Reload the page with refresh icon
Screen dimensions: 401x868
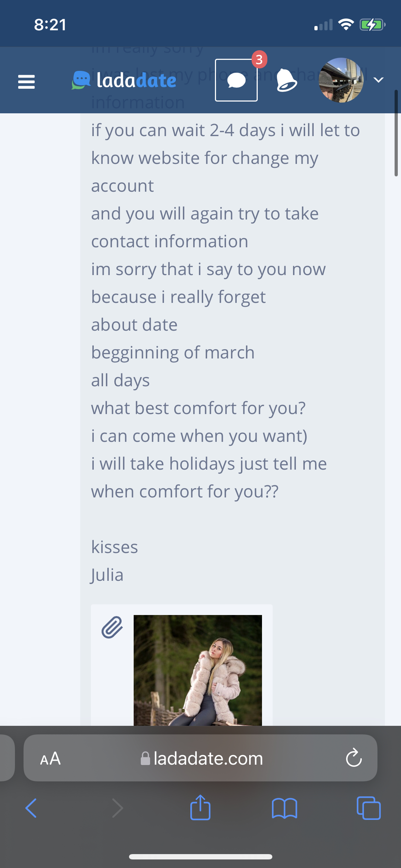coord(354,758)
